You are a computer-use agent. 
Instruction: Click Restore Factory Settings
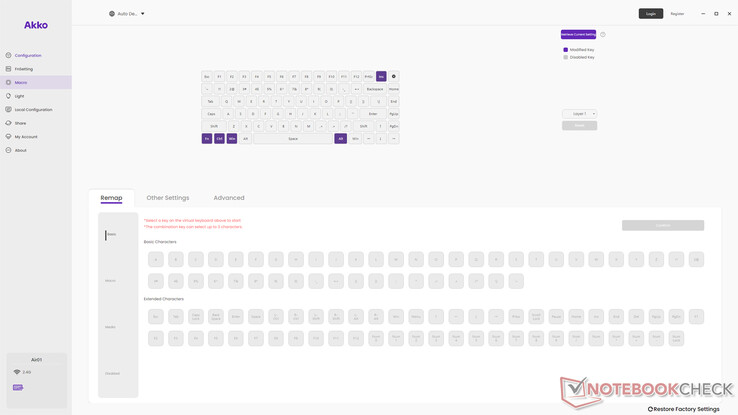(684, 409)
